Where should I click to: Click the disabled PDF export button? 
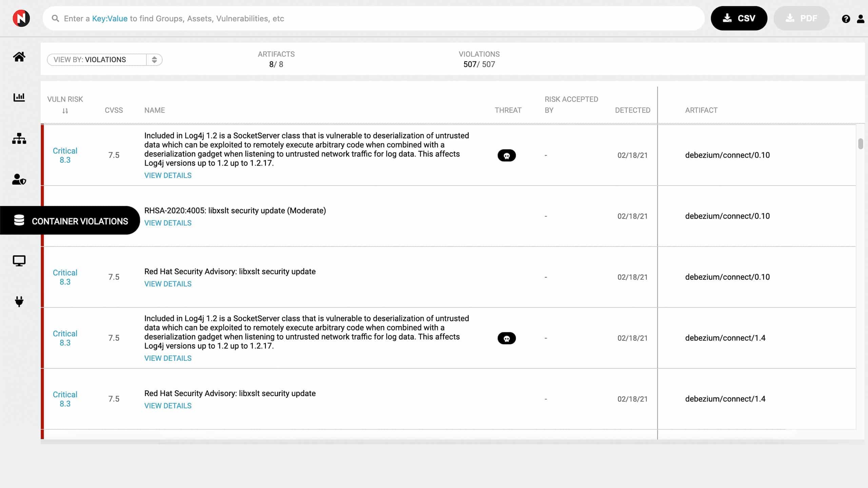coord(801,18)
